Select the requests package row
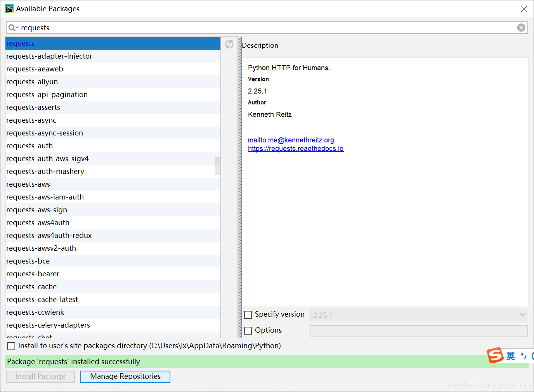This screenshot has width=534, height=392. click(x=113, y=43)
